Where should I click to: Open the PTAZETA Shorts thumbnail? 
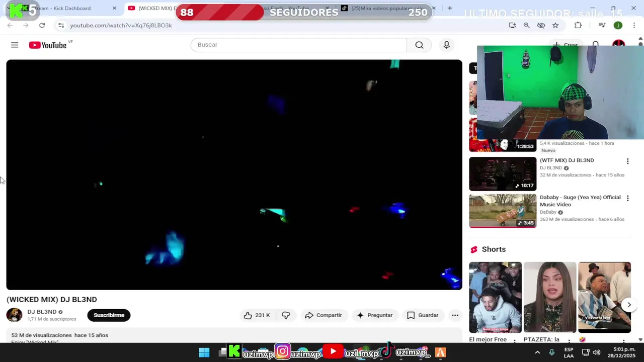tap(549, 297)
